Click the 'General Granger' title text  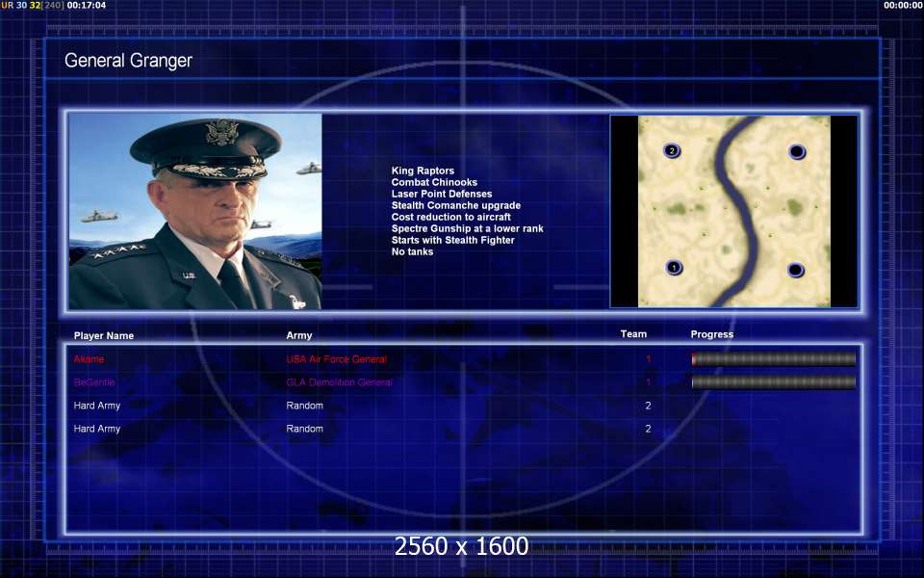[x=128, y=60]
